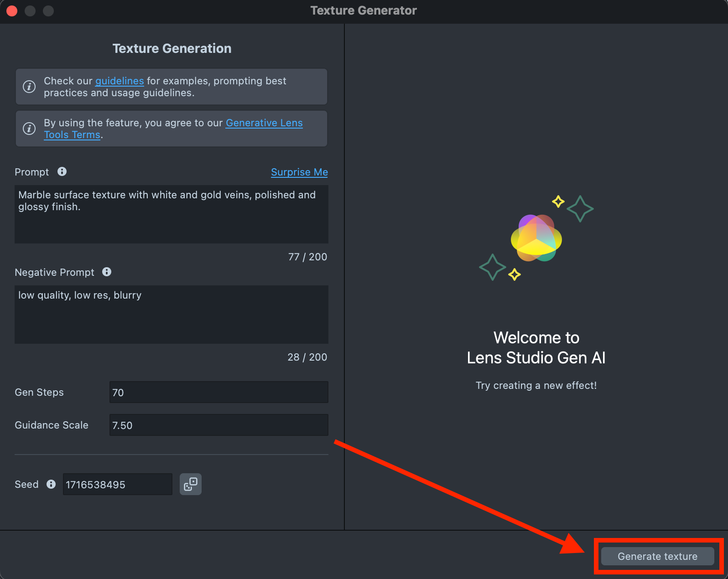
Task: Click the info icon beside Negative Prompt
Action: [107, 272]
